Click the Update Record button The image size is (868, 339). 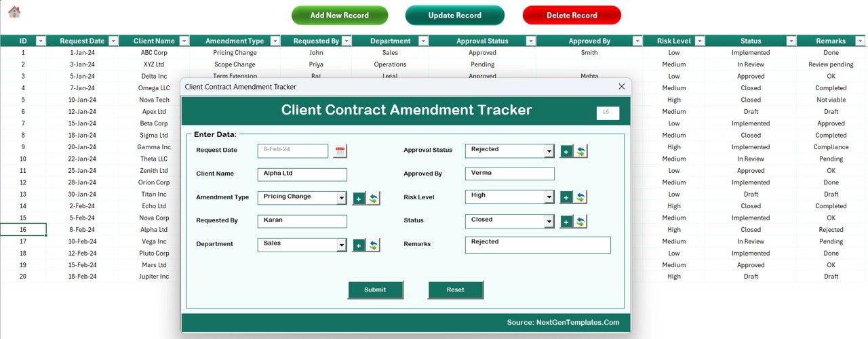455,16
